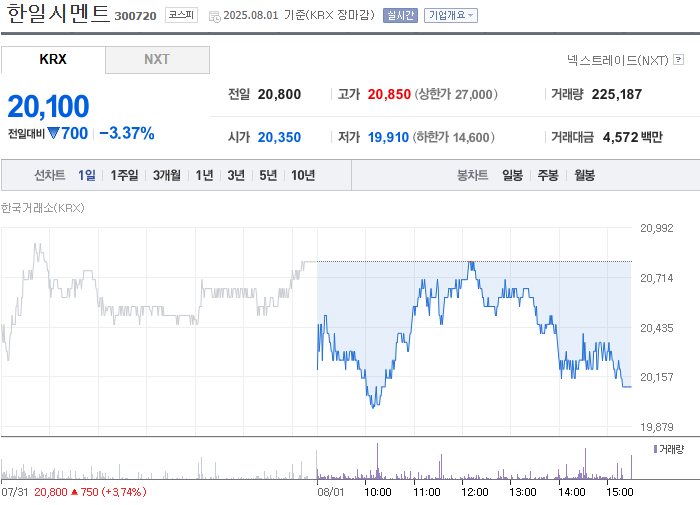The width and height of the screenshot is (700, 505).
Task: Select the 1년 line chart period
Action: 204,175
